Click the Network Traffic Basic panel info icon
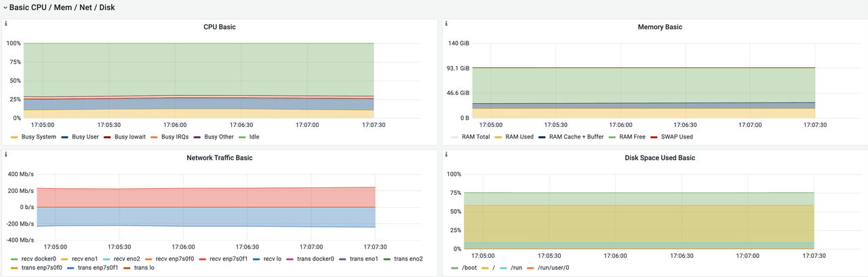Screen dimensions: 868x277 click(6, 154)
